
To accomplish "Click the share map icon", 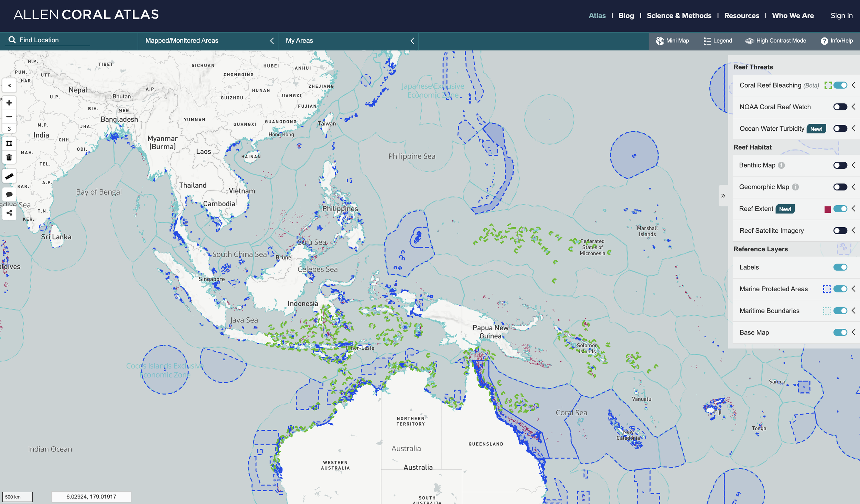I will pos(9,213).
